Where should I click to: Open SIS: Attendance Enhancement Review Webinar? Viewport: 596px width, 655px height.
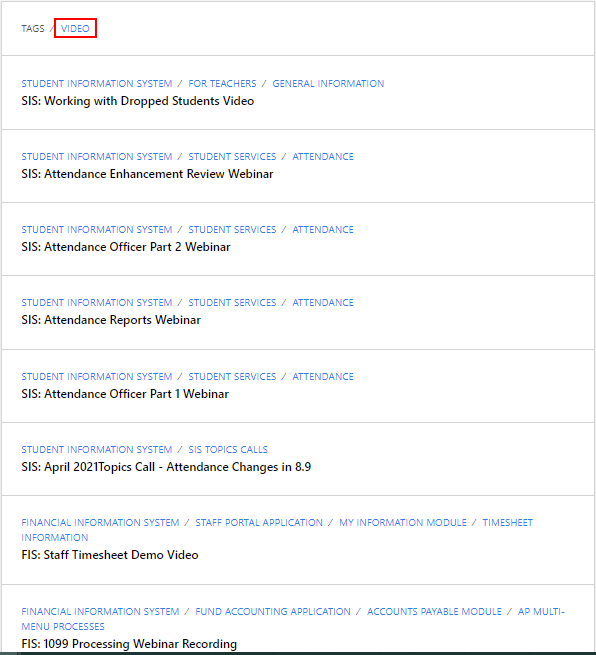[x=147, y=174]
